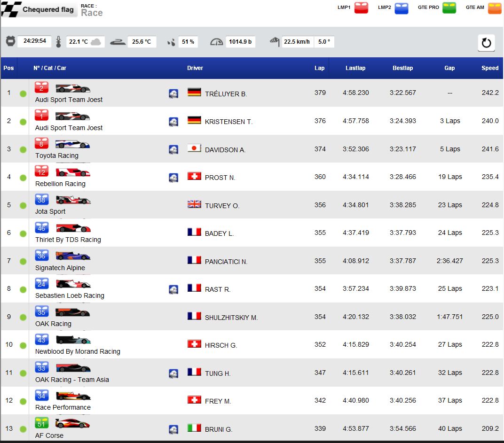Sort by the Speed column header
Viewport: 504px width, 443px height.
pyautogui.click(x=489, y=68)
